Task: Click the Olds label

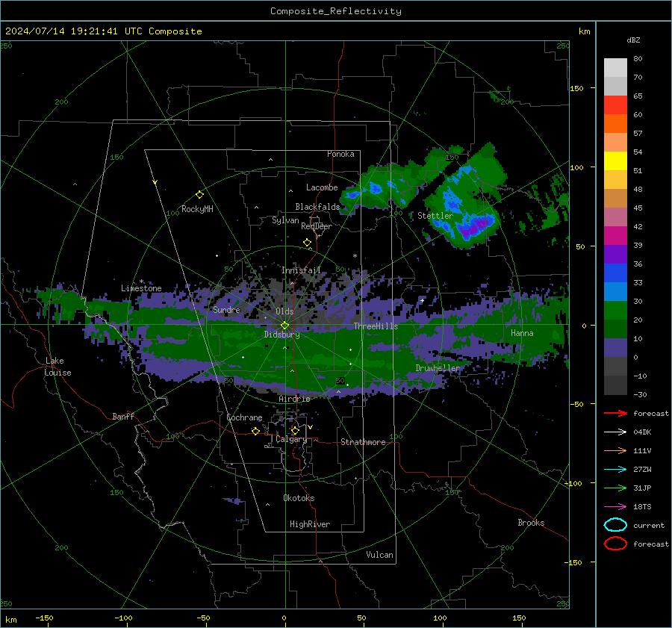Action: (284, 311)
